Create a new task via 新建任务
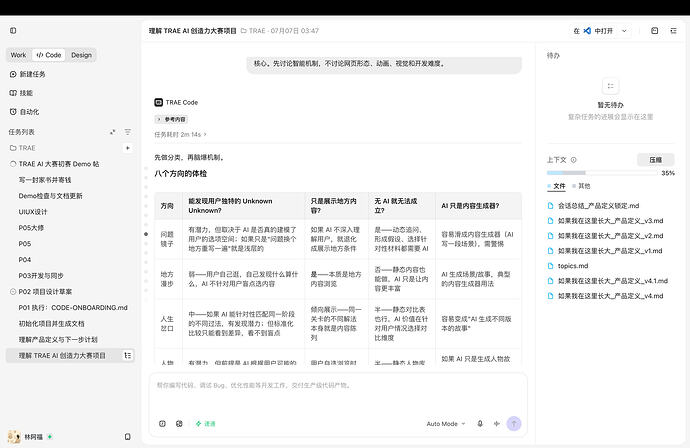690x448 pixels. click(x=28, y=74)
